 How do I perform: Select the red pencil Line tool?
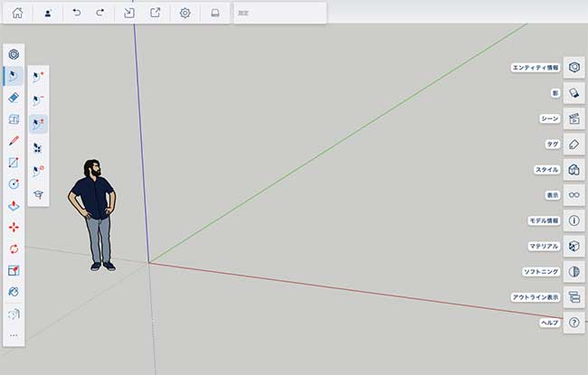[x=14, y=141]
